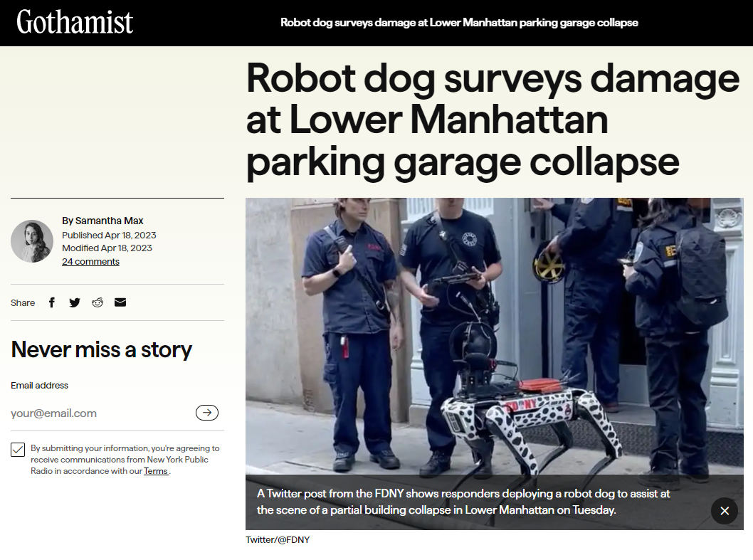Click the Twitter/@FDNY photo credit
This screenshot has width=753, height=560.
278,540
